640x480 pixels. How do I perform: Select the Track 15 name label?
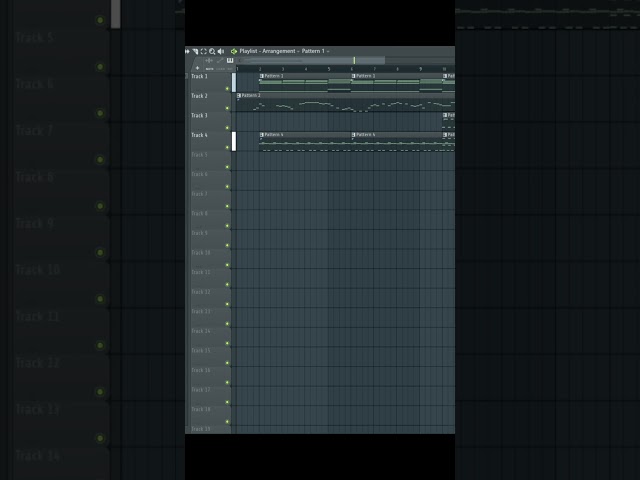click(201, 351)
